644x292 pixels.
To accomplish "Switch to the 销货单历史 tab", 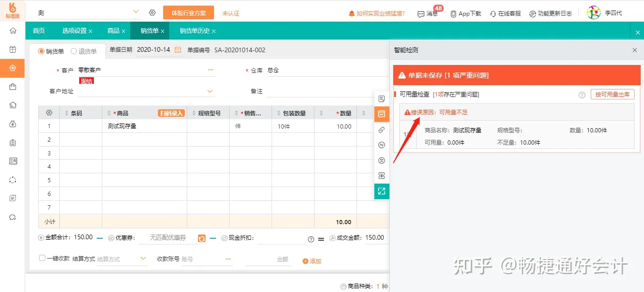I will pyautogui.click(x=194, y=31).
